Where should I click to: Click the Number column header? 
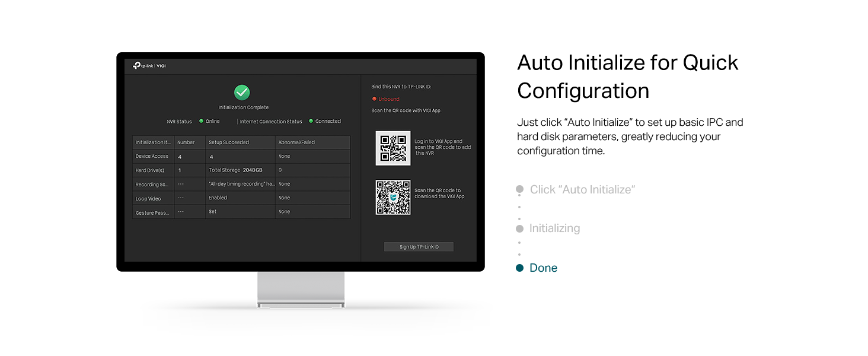186,142
